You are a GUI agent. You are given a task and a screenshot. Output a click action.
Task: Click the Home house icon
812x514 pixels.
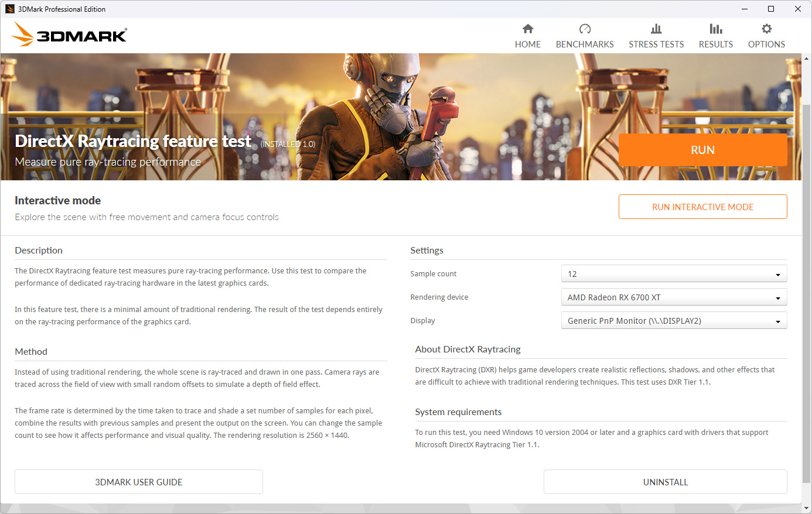pos(528,29)
